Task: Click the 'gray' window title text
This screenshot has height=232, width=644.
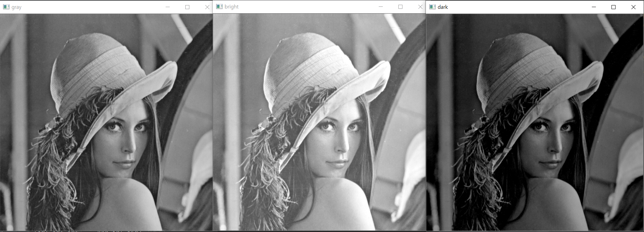Action: point(16,7)
